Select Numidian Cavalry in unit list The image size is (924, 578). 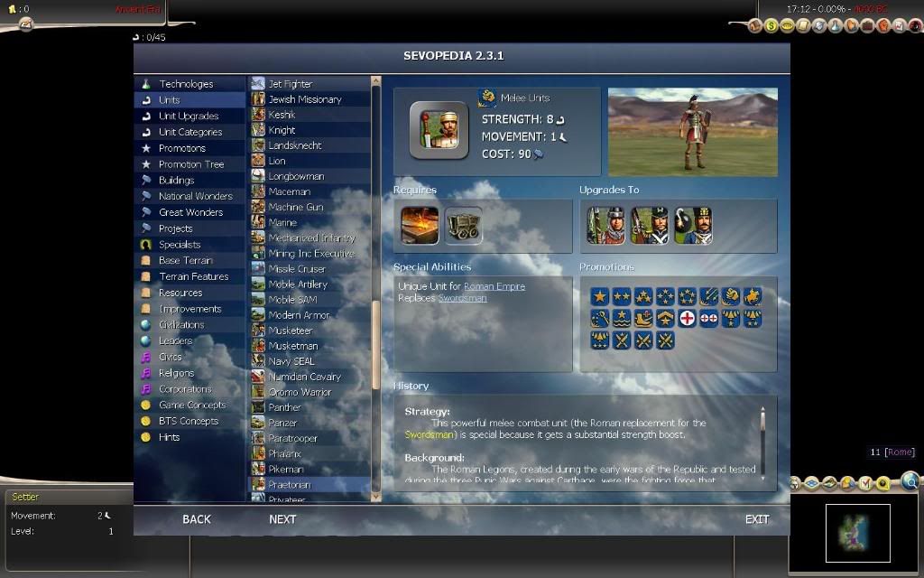pyautogui.click(x=310, y=377)
